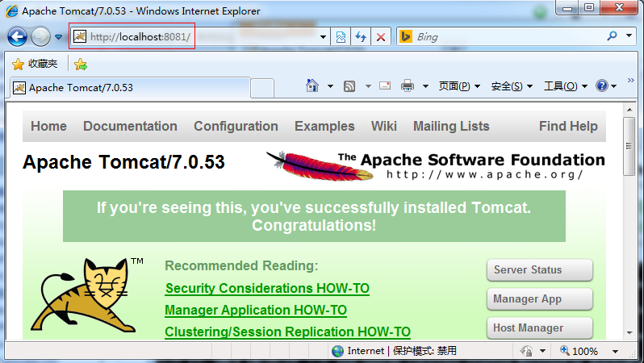This screenshot has width=644, height=363.
Task: Open Clustering/Session Replication HOW-TO link
Action: [287, 332]
